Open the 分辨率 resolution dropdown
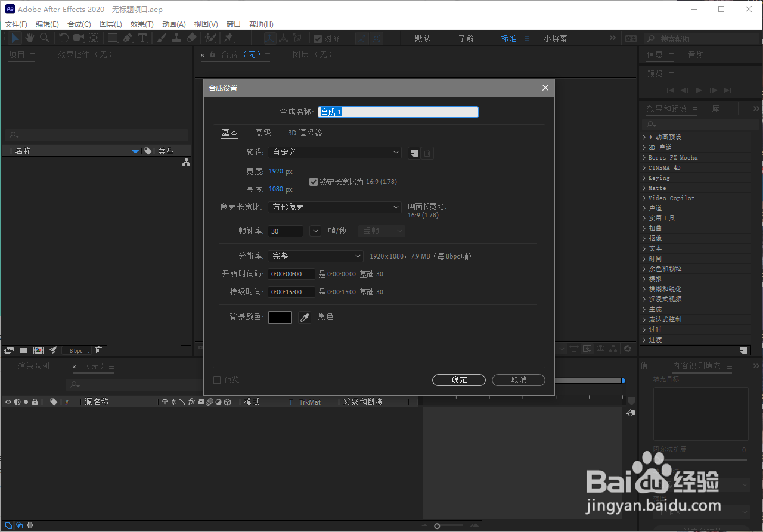 (315, 256)
